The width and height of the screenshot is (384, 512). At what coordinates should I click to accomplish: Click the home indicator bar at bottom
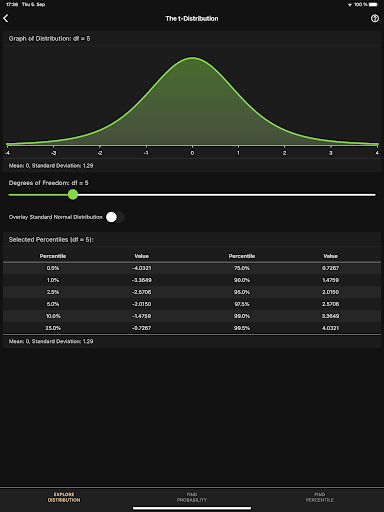point(192,508)
